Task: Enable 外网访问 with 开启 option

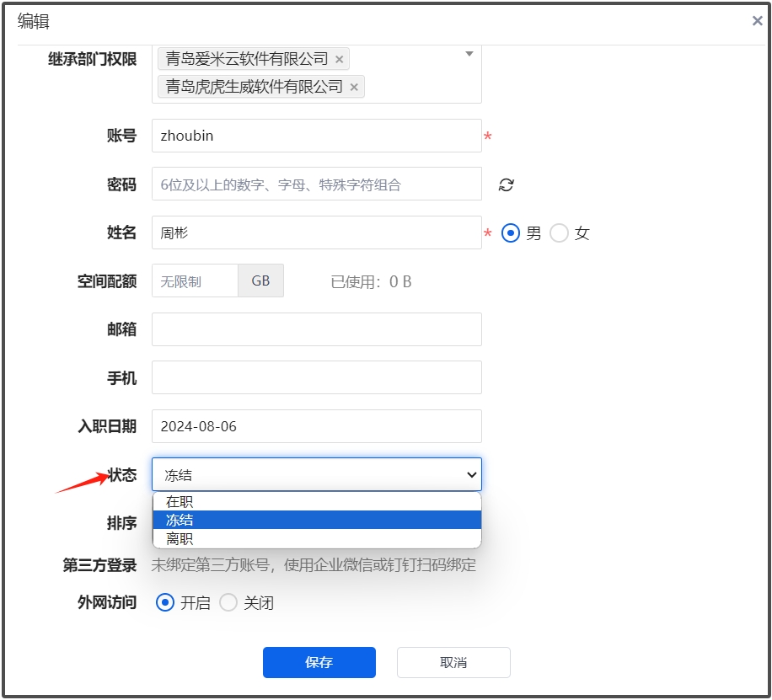Action: pyautogui.click(x=166, y=602)
